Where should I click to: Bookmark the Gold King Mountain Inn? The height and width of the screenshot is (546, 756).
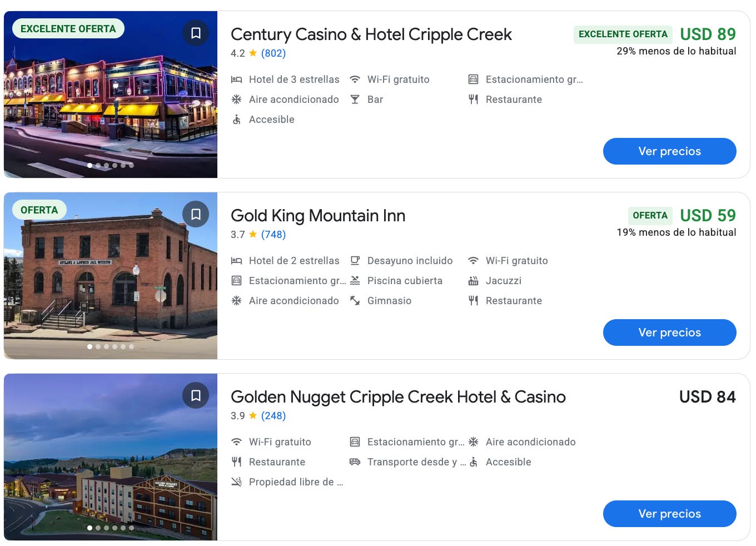tap(196, 214)
